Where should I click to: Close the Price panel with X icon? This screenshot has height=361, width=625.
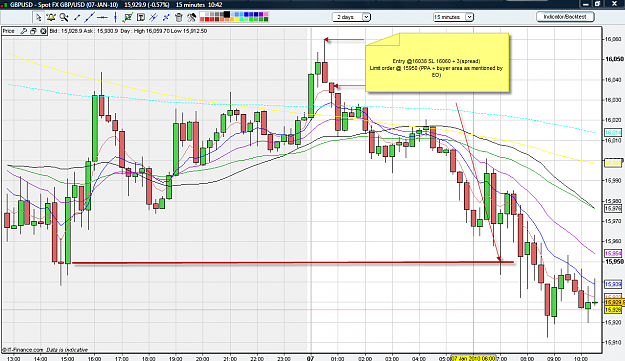43,31
